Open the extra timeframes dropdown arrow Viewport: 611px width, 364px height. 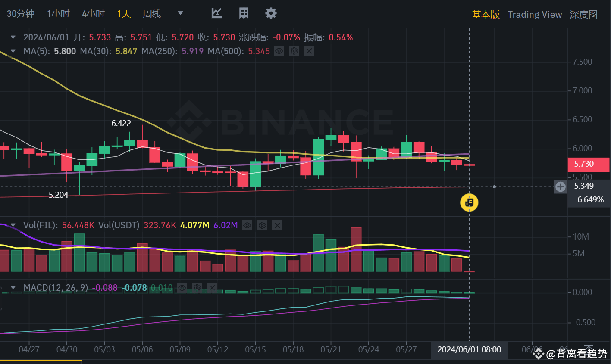pos(180,13)
